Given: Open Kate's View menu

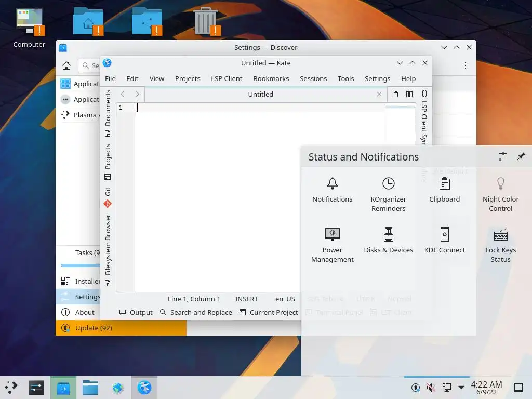Looking at the screenshot, I should pos(157,79).
